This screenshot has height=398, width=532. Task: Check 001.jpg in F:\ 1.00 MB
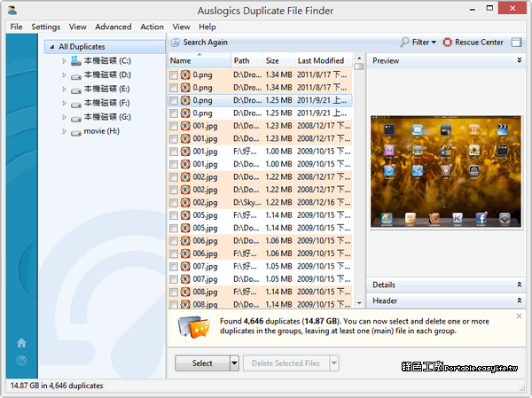click(x=174, y=152)
